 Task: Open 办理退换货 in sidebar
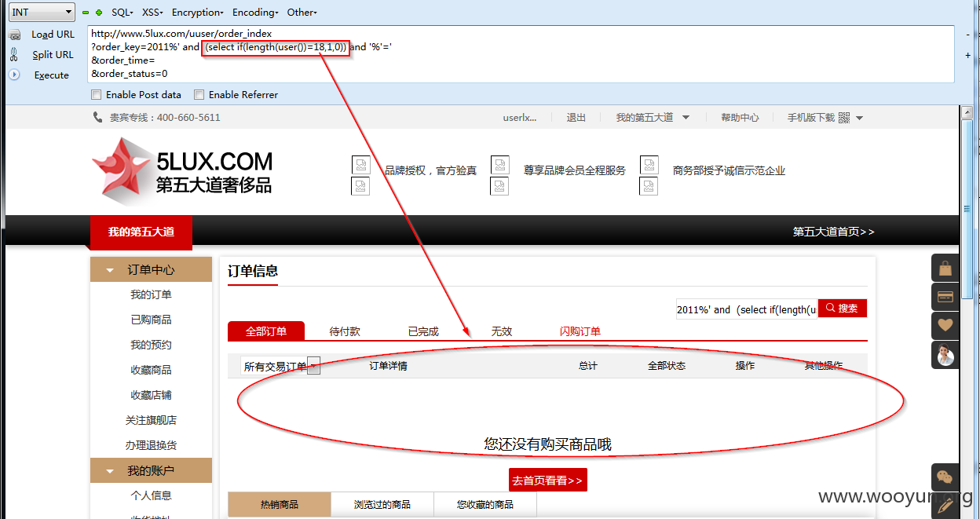(151, 445)
